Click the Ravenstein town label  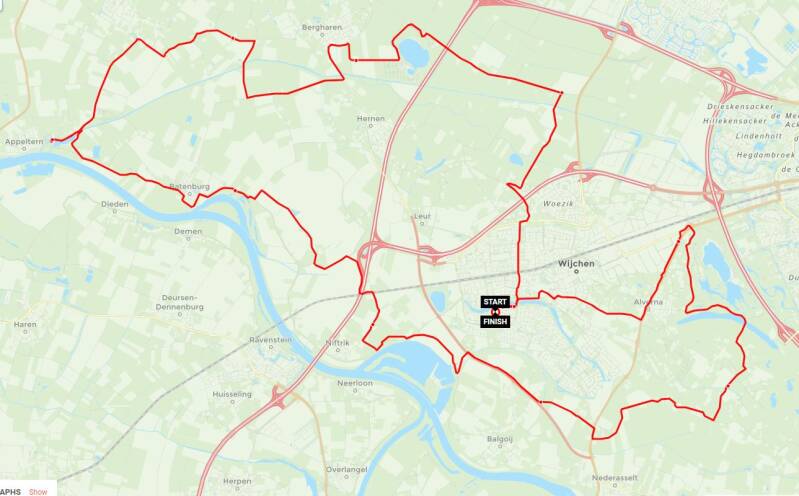(x=271, y=340)
